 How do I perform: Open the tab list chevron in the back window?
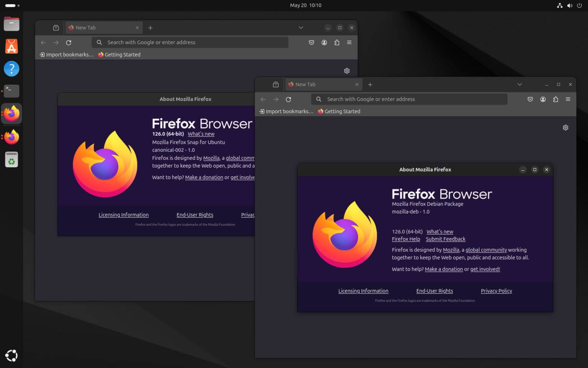[301, 27]
